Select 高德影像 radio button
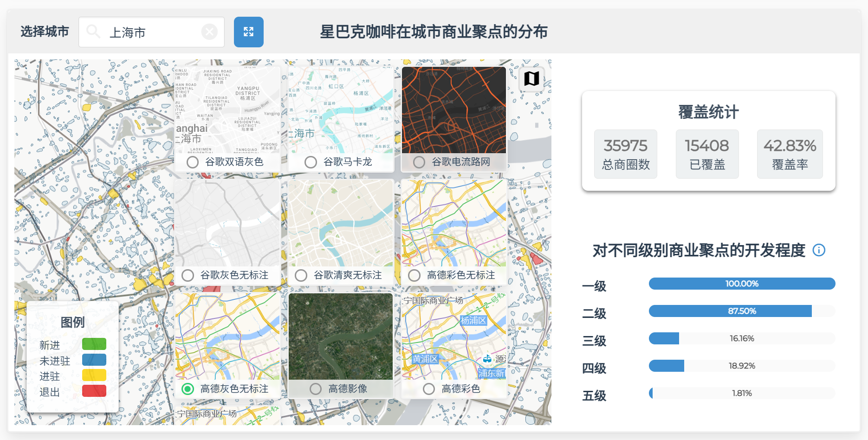This screenshot has height=440, width=868. (x=316, y=388)
